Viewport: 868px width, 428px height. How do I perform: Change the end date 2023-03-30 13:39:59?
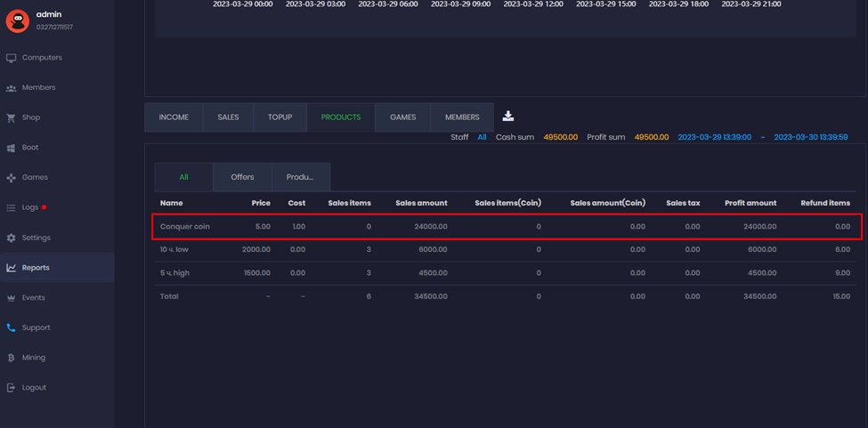pos(810,138)
